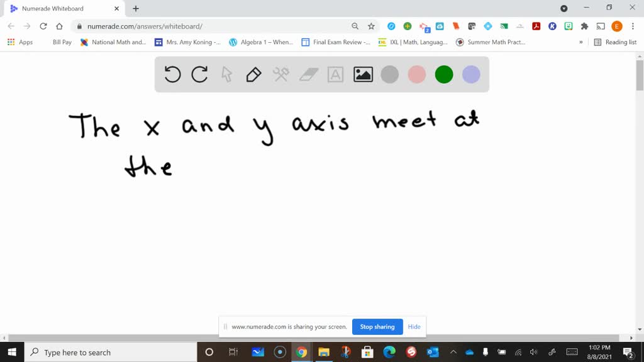This screenshot has width=644, height=362.
Task: Choose the eraser tool
Action: click(x=308, y=74)
